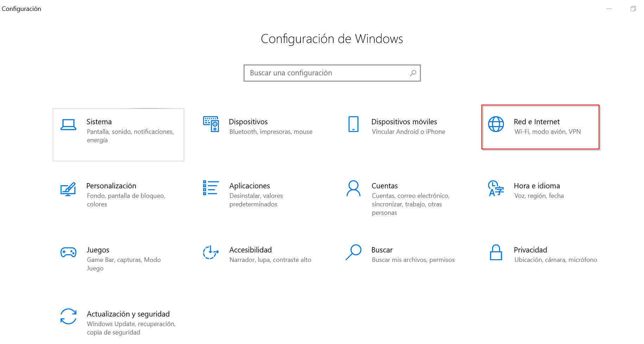Focus the 'Buscar una configuración' search field

[327, 73]
